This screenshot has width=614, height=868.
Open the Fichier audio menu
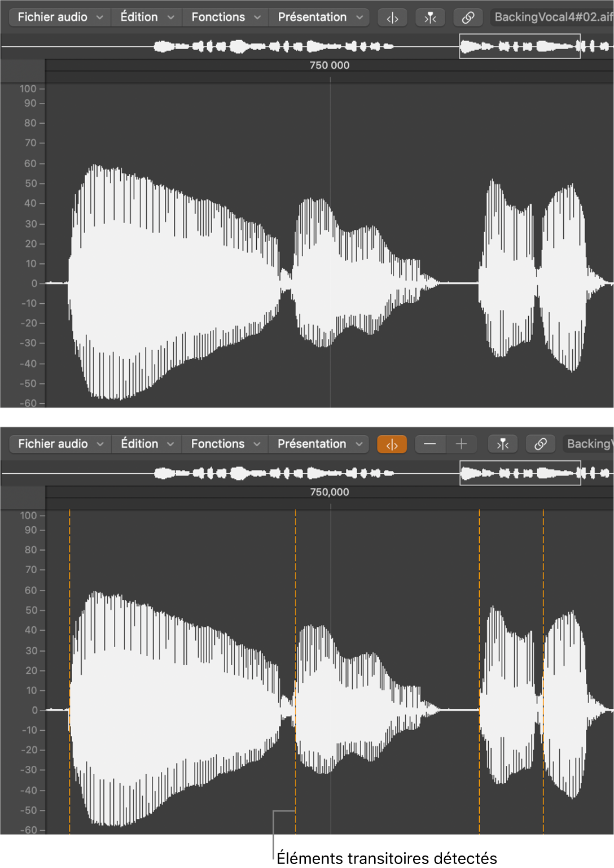click(59, 17)
